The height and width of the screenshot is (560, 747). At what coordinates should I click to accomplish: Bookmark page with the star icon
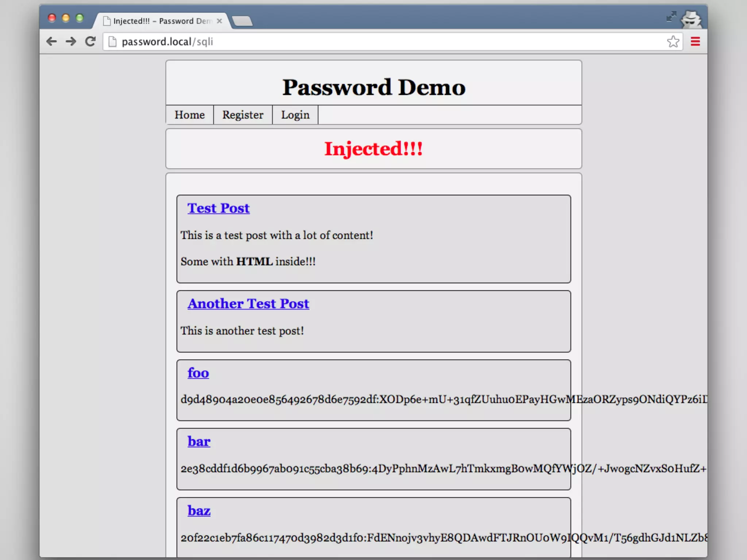[673, 42]
